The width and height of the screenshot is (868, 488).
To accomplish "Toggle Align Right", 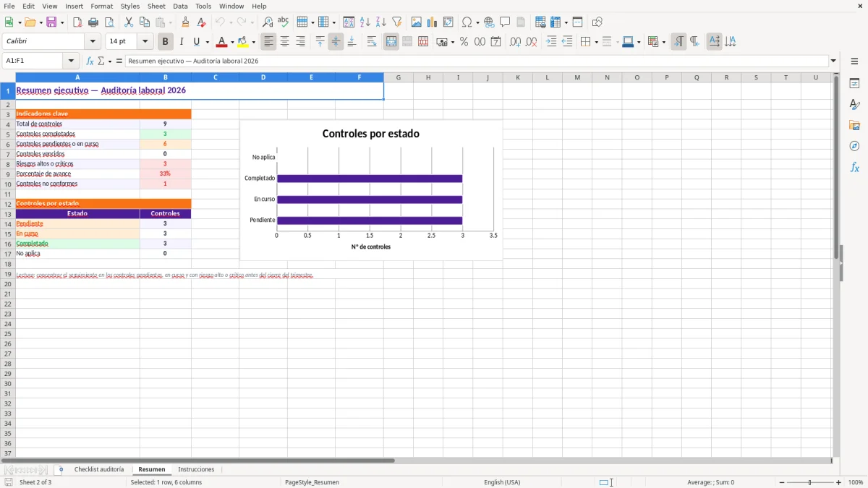I will coord(300,42).
